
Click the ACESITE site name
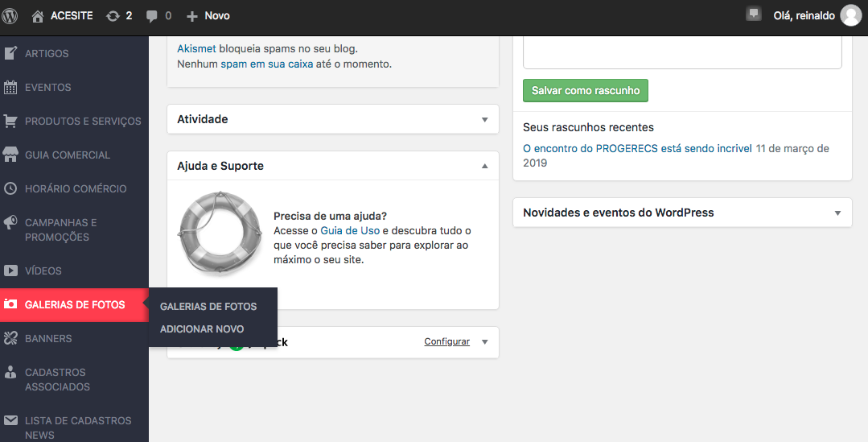pyautogui.click(x=72, y=15)
